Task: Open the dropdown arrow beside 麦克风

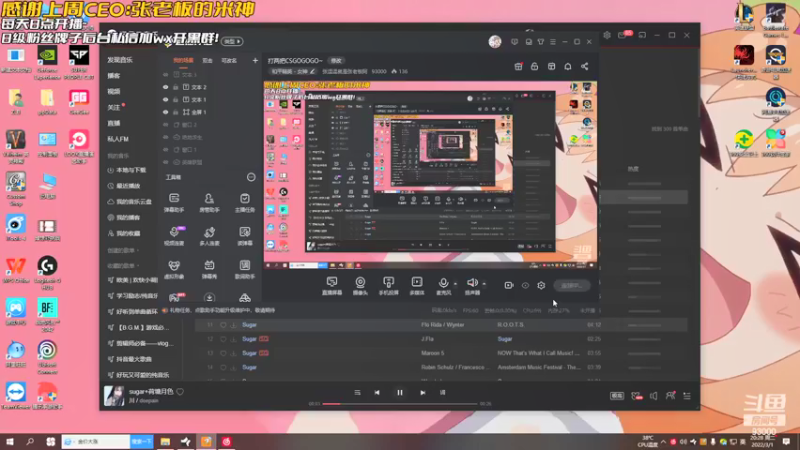Action: (x=455, y=284)
